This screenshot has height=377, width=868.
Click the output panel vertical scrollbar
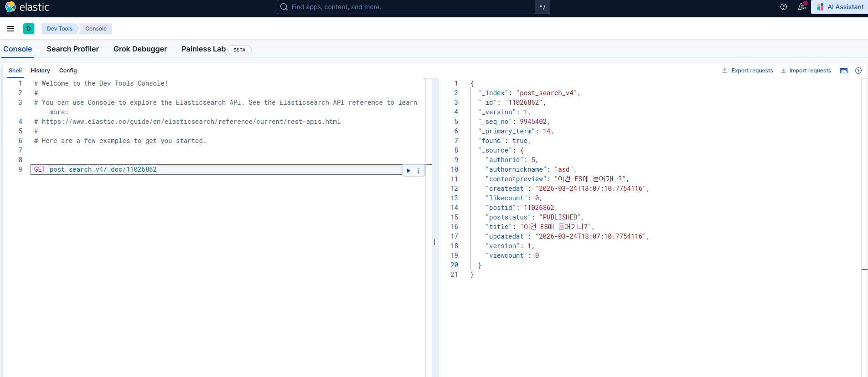tap(864, 228)
